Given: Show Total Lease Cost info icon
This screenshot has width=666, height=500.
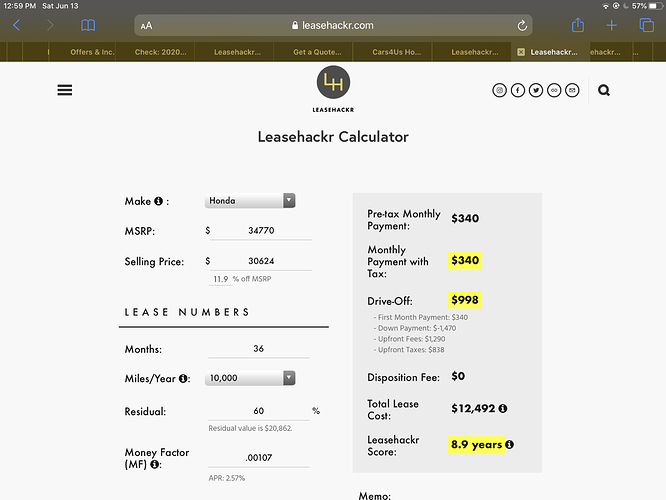Looking at the screenshot, I should point(503,408).
